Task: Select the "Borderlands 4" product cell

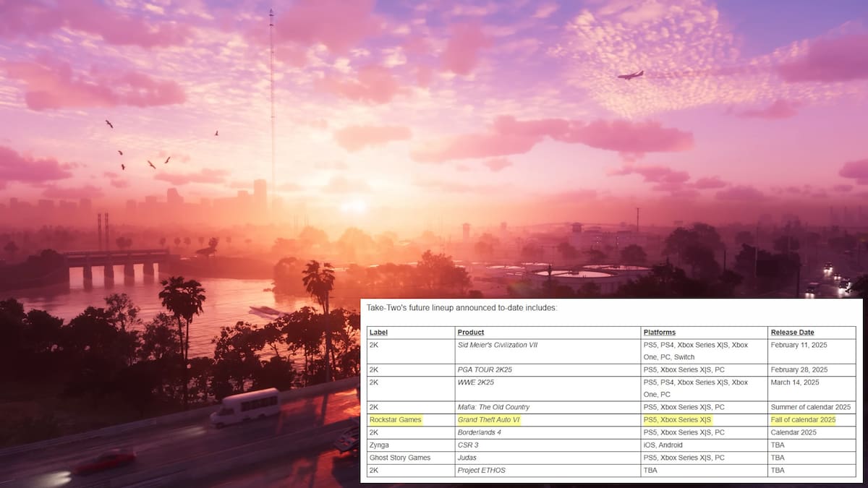Action: pos(480,432)
